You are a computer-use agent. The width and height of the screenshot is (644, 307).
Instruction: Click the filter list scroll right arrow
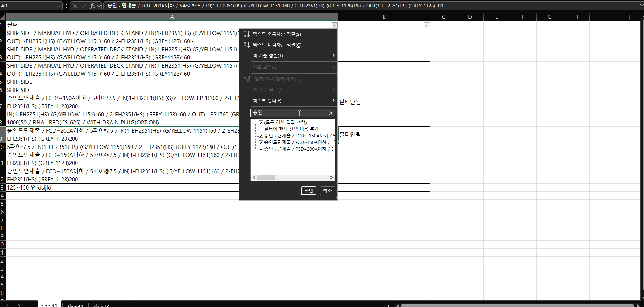point(331,178)
